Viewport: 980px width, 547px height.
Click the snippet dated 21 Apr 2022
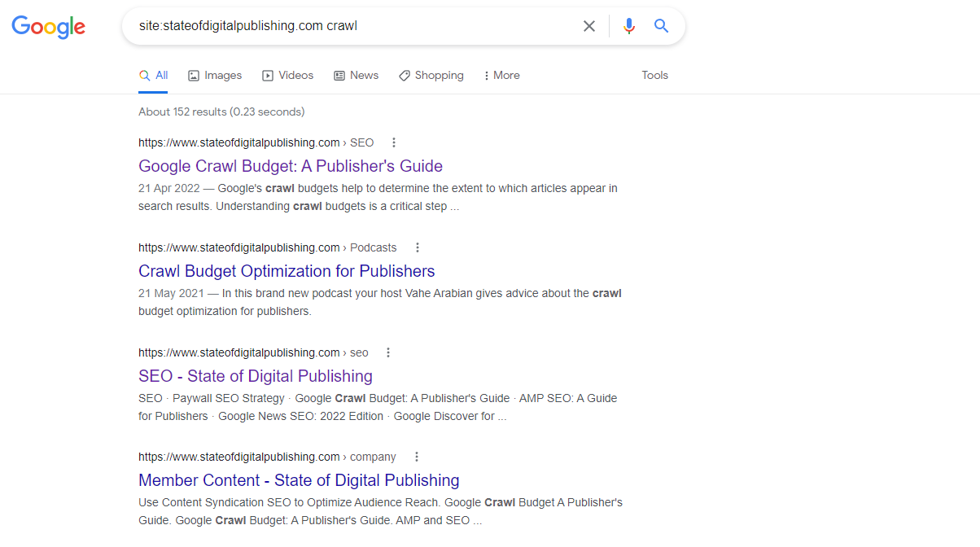point(378,197)
